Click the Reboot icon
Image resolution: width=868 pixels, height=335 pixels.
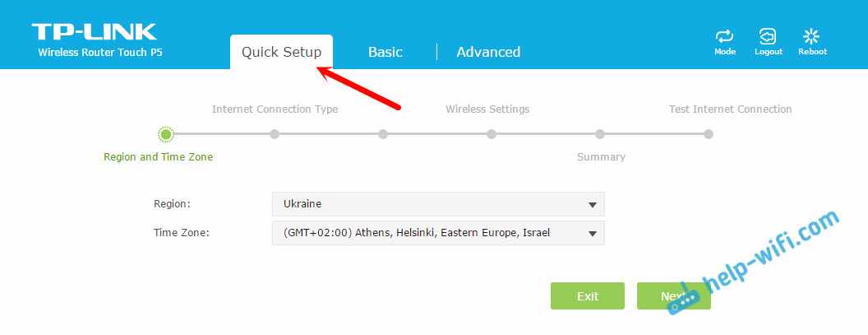point(811,37)
